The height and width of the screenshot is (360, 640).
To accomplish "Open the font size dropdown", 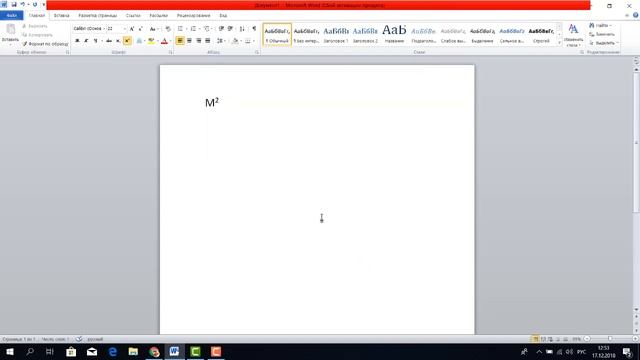I will [124, 29].
